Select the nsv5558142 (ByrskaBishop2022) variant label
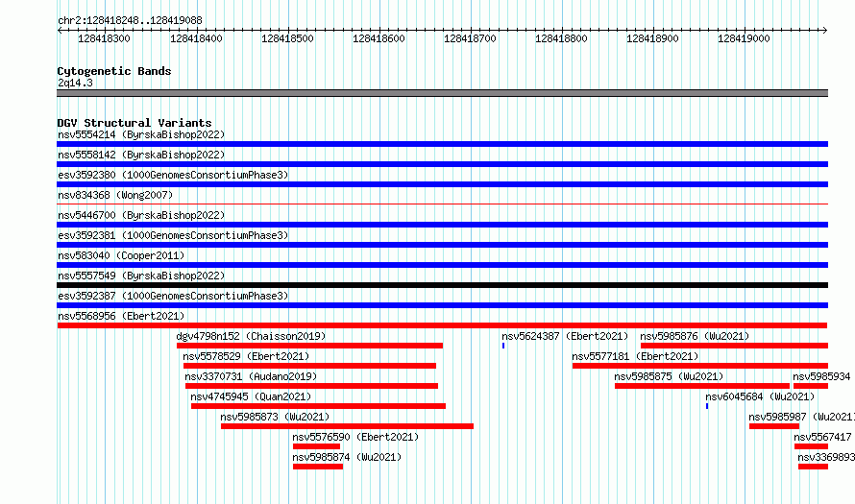The width and height of the screenshot is (855, 504). 141,155
